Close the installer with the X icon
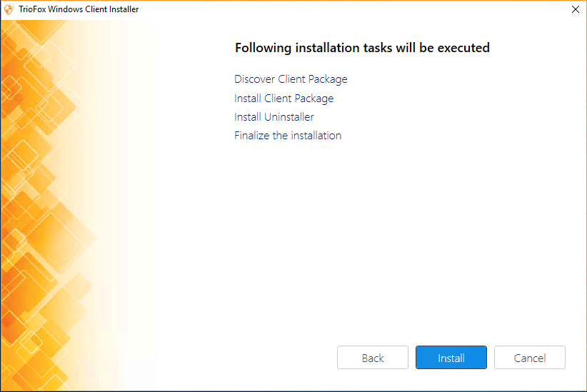The height and width of the screenshot is (392, 587). pyautogui.click(x=576, y=9)
